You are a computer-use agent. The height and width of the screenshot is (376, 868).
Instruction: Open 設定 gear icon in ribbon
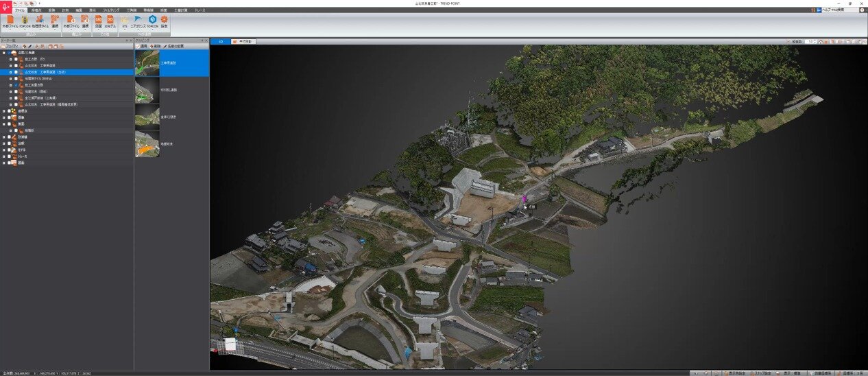(164, 21)
